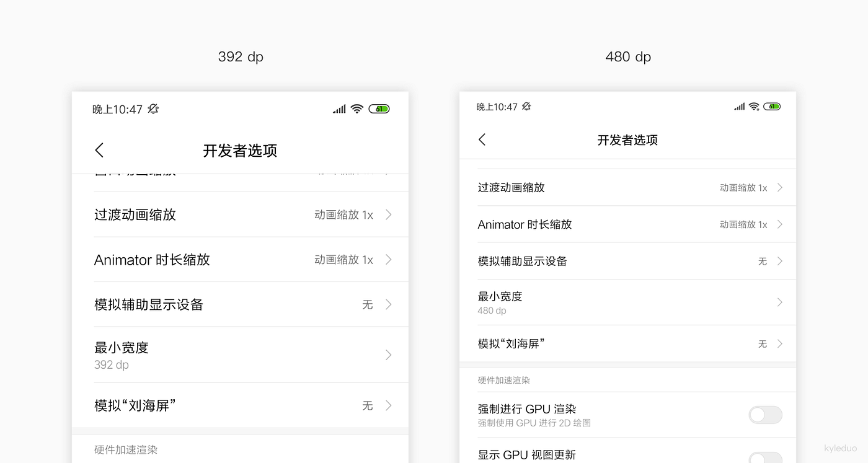Click time 晚上10:47 in 480 dp screen
The height and width of the screenshot is (463, 868).
point(497,107)
